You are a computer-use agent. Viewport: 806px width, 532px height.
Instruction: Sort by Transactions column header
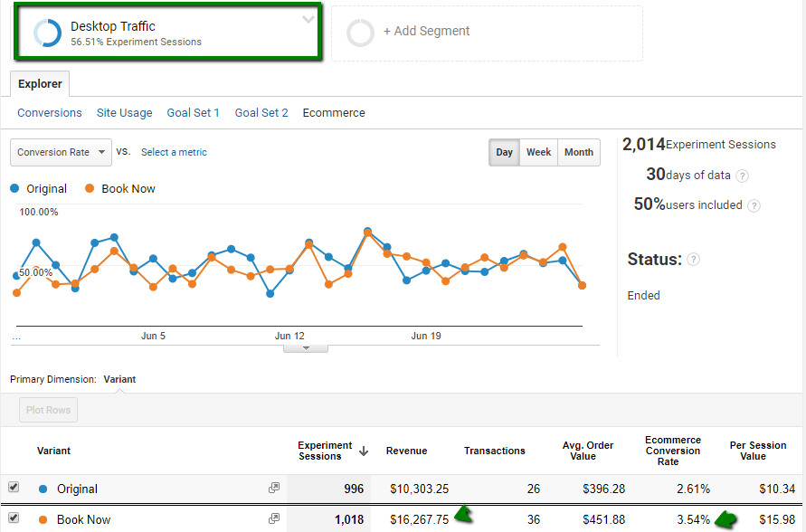tap(495, 451)
